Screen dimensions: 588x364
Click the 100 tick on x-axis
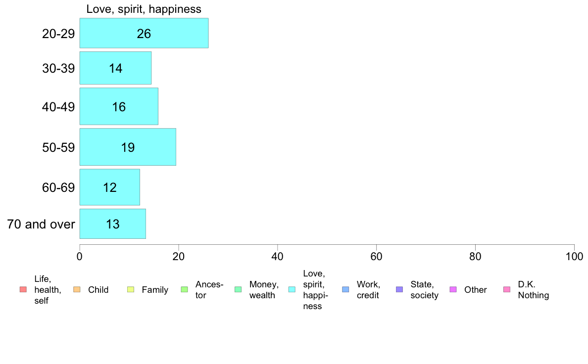(x=574, y=256)
